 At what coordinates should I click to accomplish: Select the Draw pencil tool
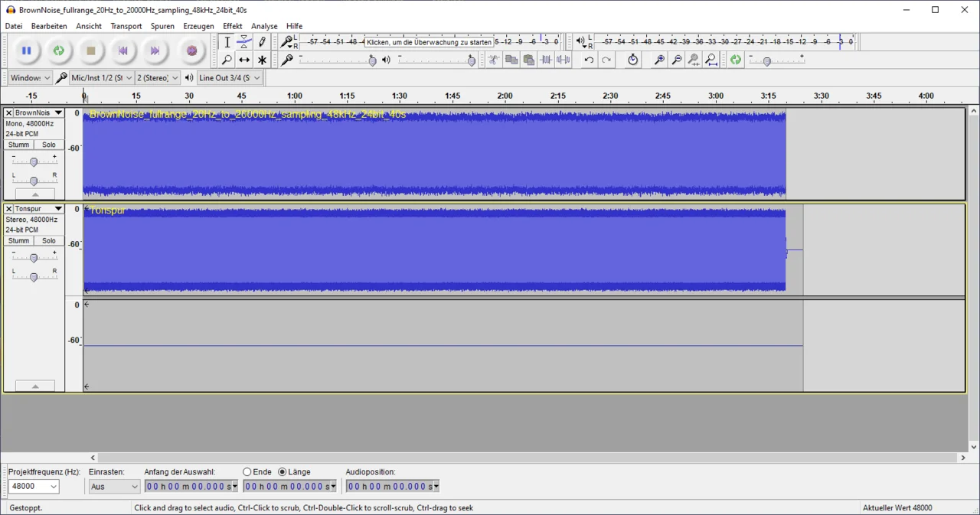point(262,42)
